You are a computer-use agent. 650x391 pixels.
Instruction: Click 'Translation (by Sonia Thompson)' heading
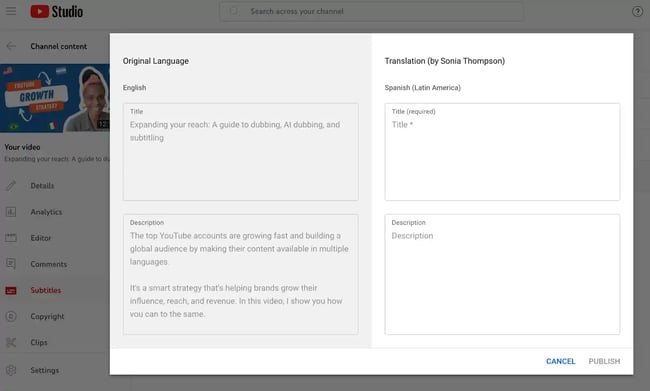tap(444, 61)
